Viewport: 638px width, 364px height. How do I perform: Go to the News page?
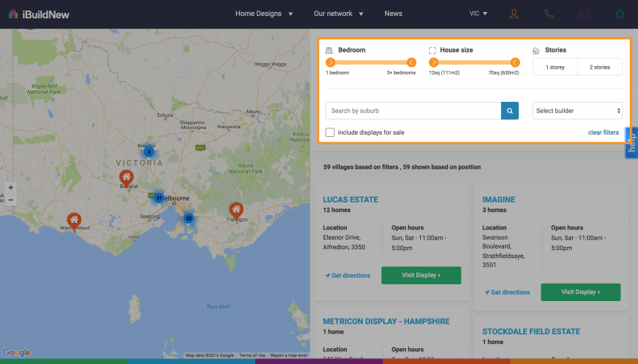click(x=393, y=14)
